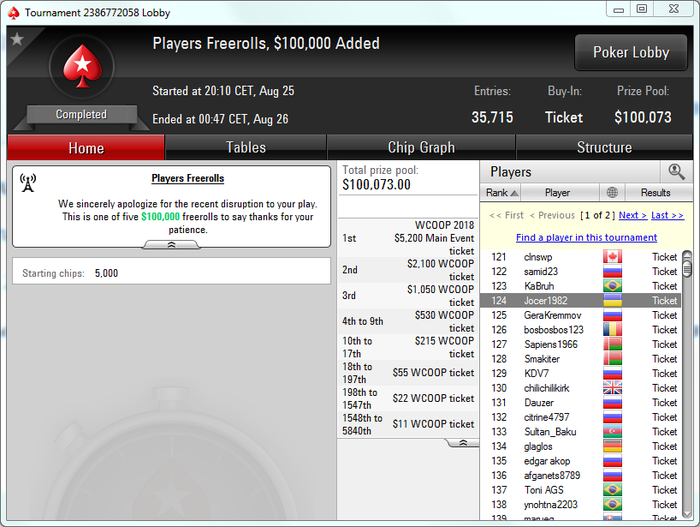Screen dimensions: 700x527
Task: Click the favorite star icon
Action: (17, 39)
